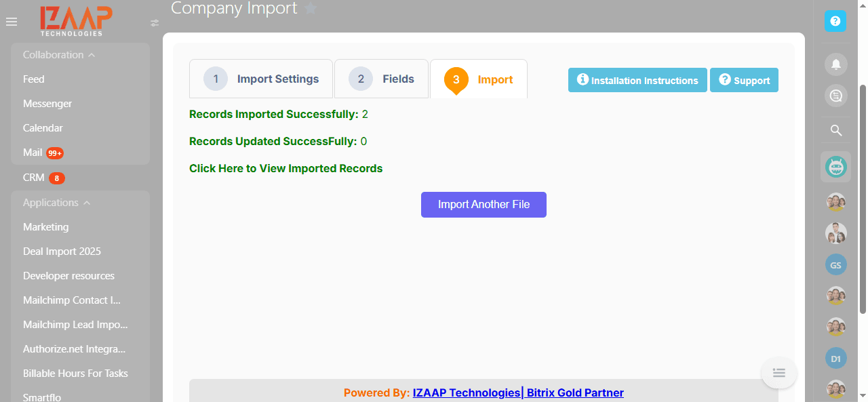Favorite Company Import using the star icon
The width and height of the screenshot is (868, 402).
tap(311, 9)
